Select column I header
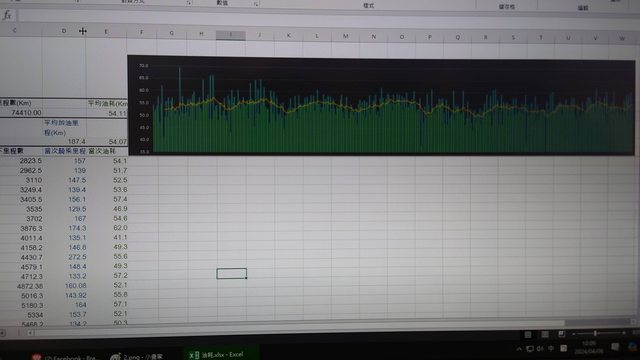The image size is (640, 360). (231, 35)
